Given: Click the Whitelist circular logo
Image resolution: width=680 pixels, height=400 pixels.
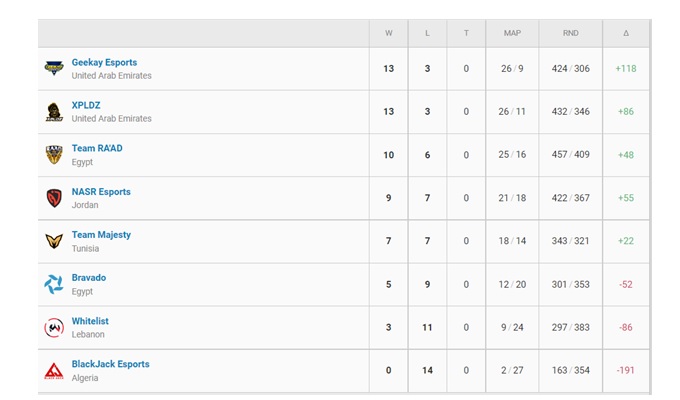Looking at the screenshot, I should (54, 328).
